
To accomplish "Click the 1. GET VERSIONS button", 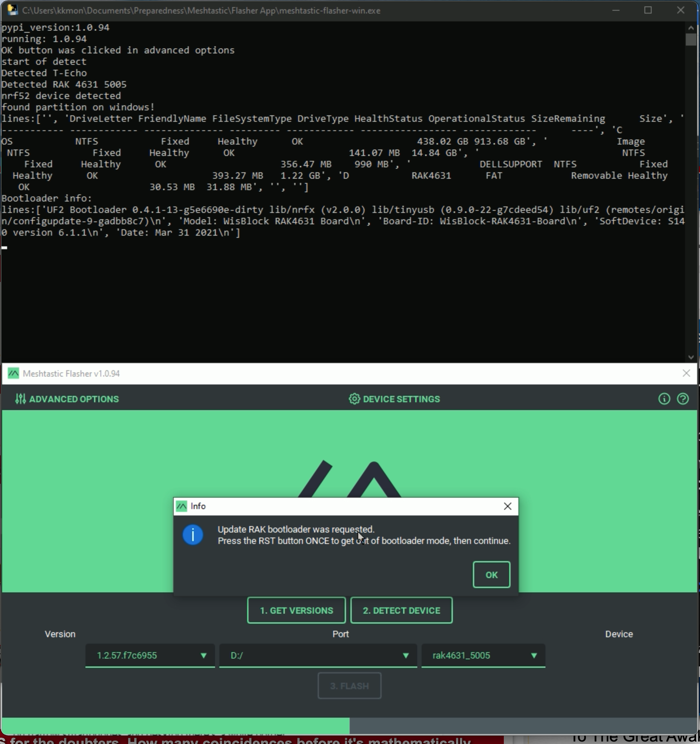I will 296,611.
